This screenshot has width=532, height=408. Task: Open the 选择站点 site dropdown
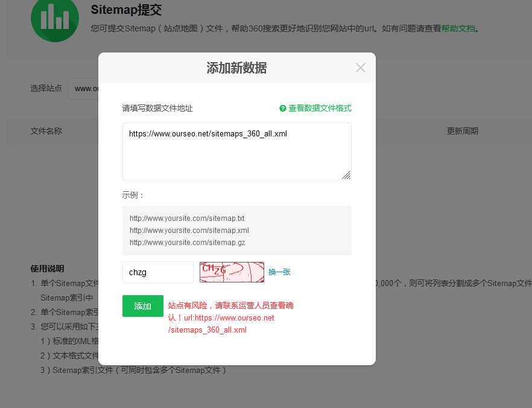(83, 89)
